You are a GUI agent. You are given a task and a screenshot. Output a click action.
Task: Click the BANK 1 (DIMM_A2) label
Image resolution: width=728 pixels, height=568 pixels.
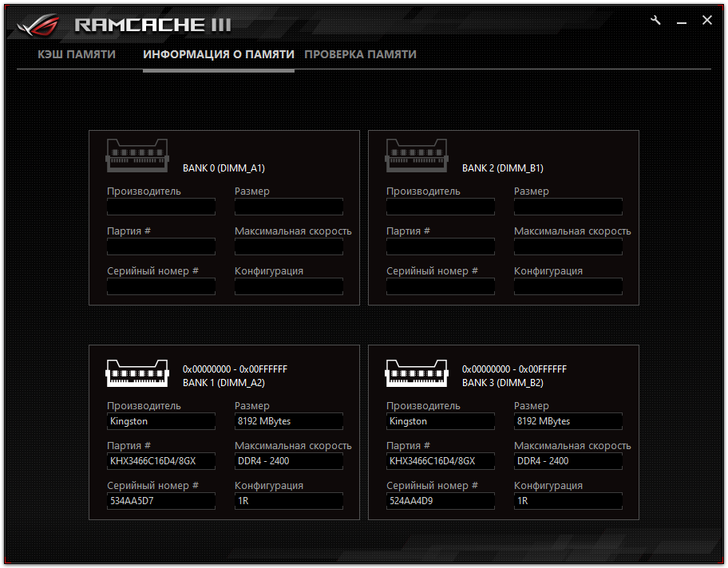[224, 382]
